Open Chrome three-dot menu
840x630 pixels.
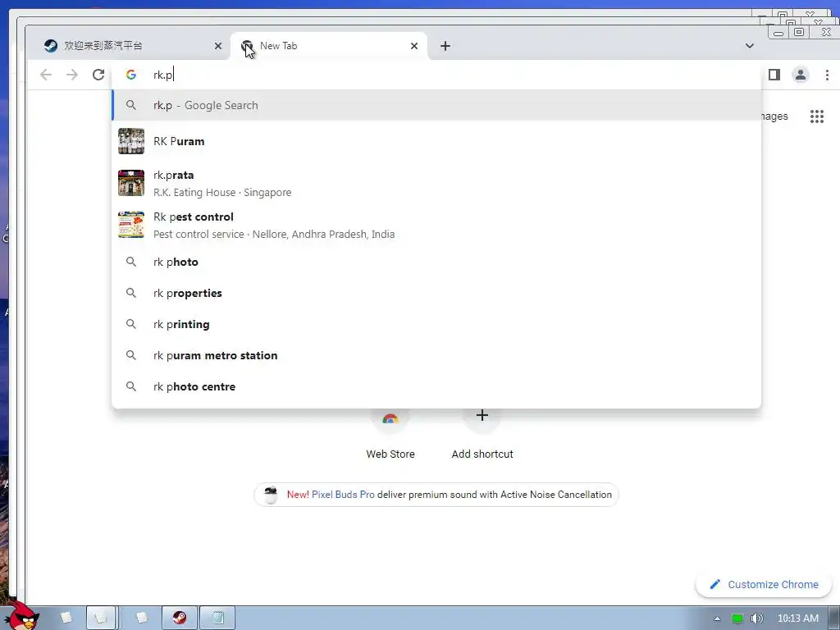pos(827,75)
